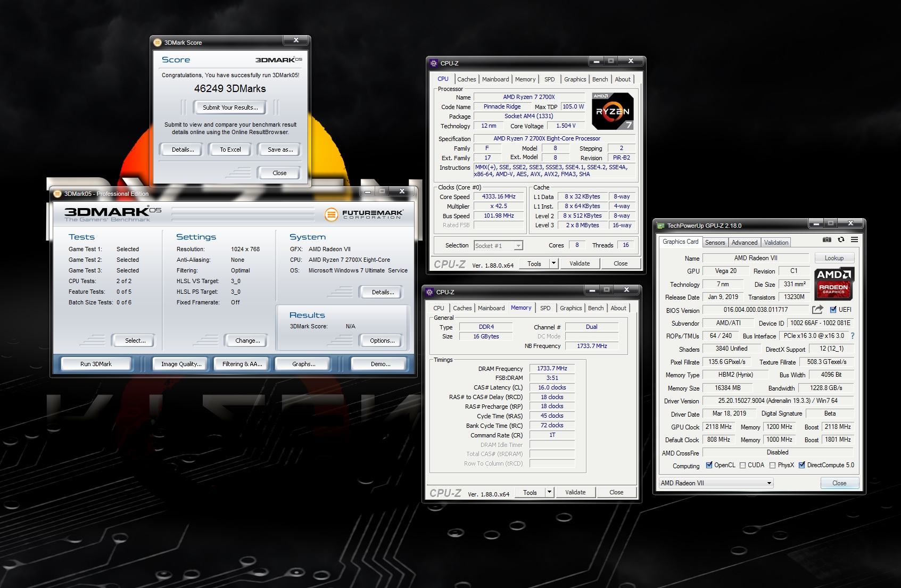
Task: Click the TechPowerUp GPU-Z title bar icon
Action: click(660, 226)
